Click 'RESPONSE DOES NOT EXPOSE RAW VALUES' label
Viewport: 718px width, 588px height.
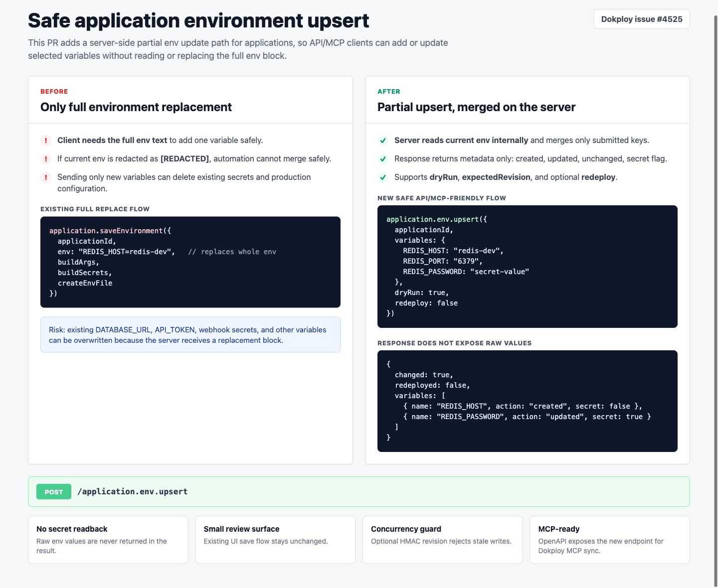[455, 343]
